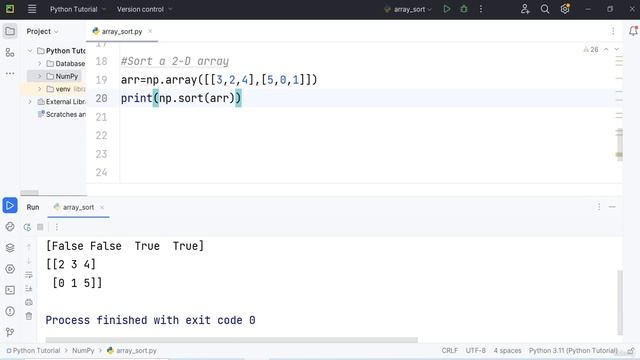Open the Problems tool window

point(10,311)
